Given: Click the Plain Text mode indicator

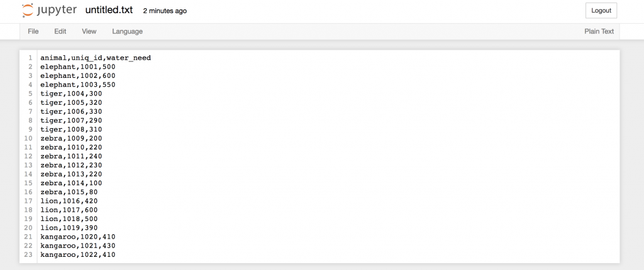Looking at the screenshot, I should (x=599, y=31).
